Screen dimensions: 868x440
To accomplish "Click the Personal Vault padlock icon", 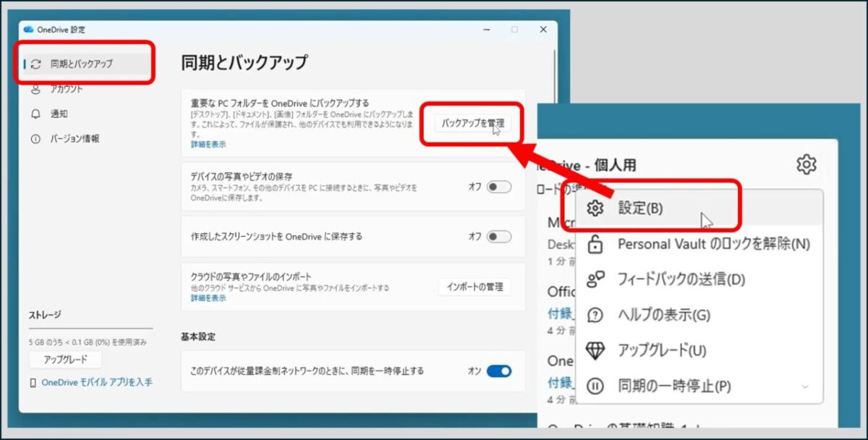I will pos(595,244).
